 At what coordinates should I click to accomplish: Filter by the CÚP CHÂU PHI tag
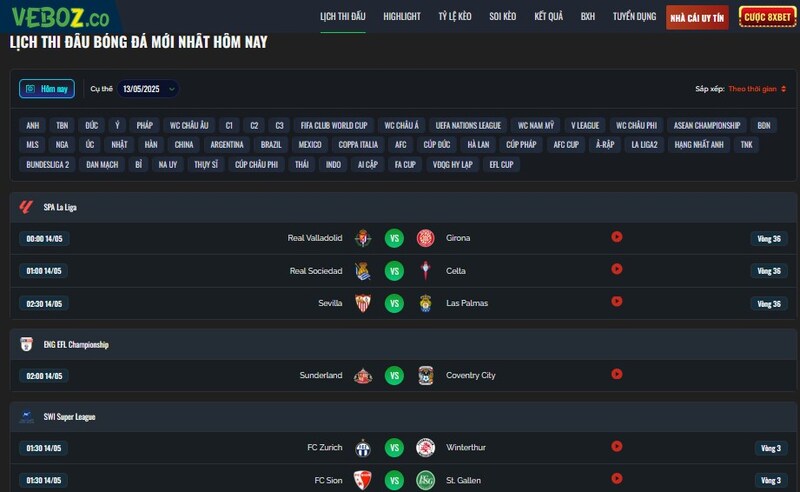[x=256, y=165]
